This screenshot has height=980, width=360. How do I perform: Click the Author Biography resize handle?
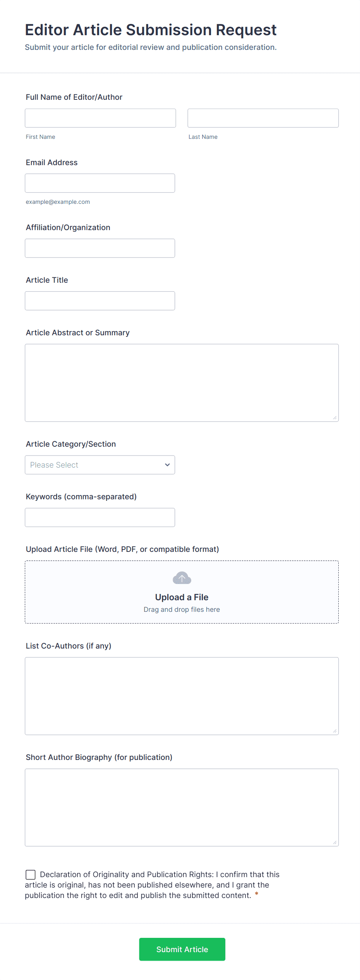click(x=335, y=842)
